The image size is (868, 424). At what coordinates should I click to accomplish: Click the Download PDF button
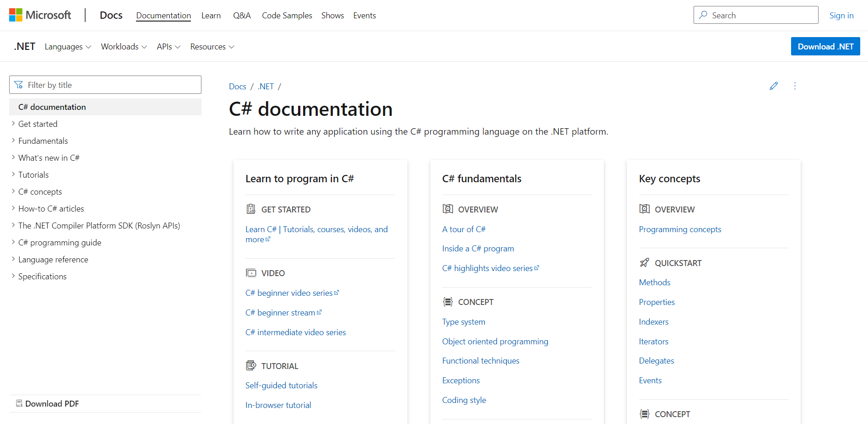[x=48, y=403]
